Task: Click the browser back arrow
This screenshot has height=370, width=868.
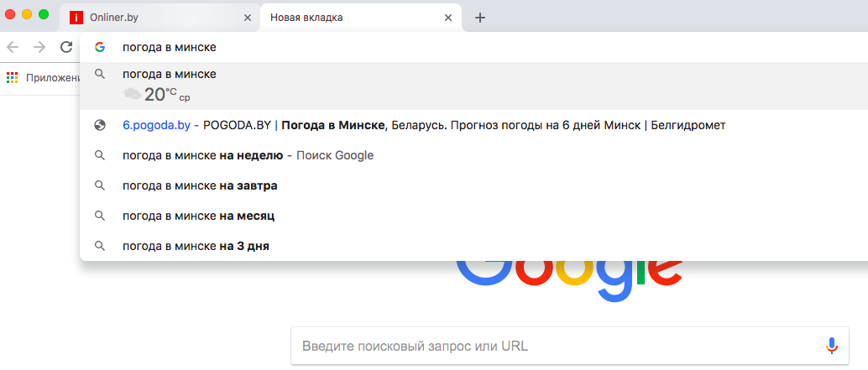Action: click(x=13, y=47)
